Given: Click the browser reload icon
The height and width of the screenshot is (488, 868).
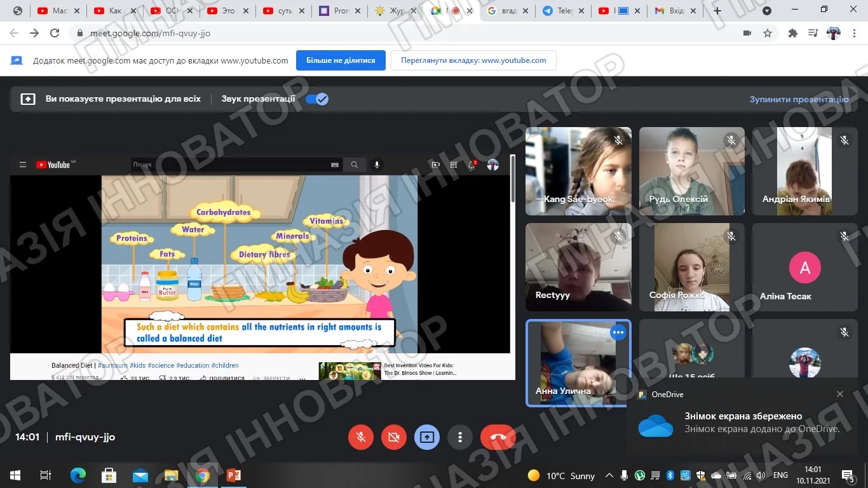Looking at the screenshot, I should tap(55, 33).
